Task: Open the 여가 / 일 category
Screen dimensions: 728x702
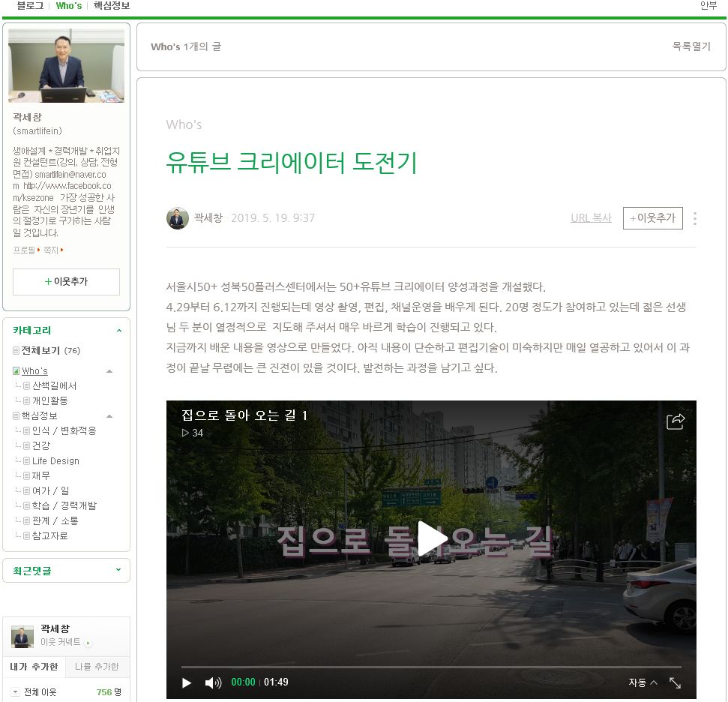Action: tap(50, 490)
